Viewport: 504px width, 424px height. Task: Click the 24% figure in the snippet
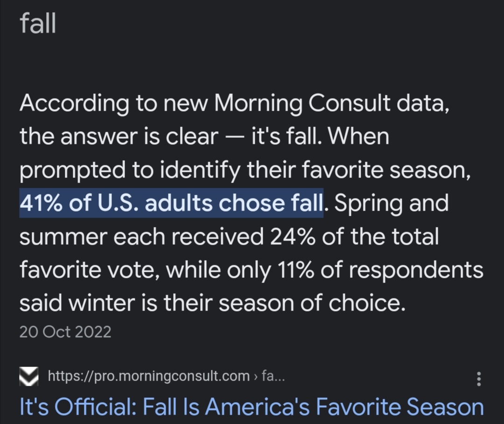[292, 236]
